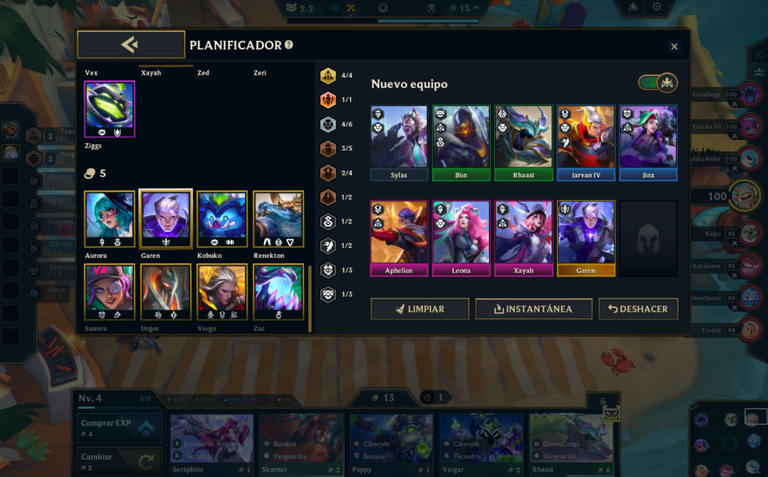Viewport: 768px width, 477px height.
Task: Click the Instantánea button
Action: [533, 309]
